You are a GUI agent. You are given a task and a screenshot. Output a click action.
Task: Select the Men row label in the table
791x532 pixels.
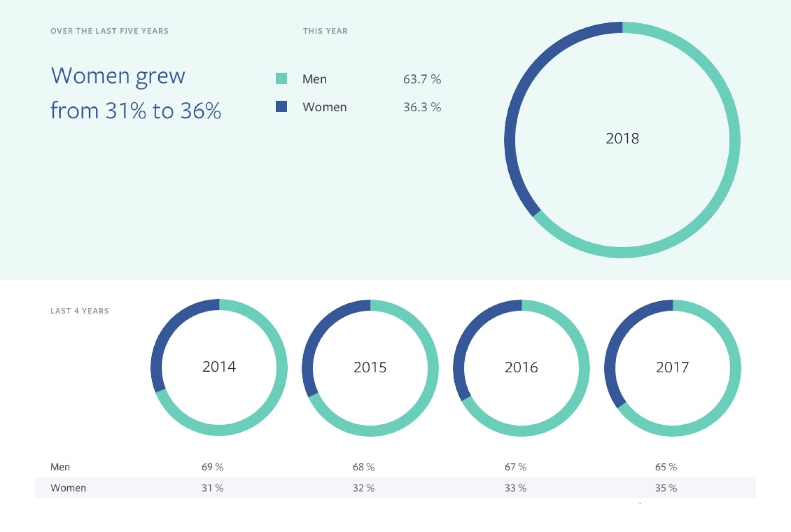click(60, 467)
